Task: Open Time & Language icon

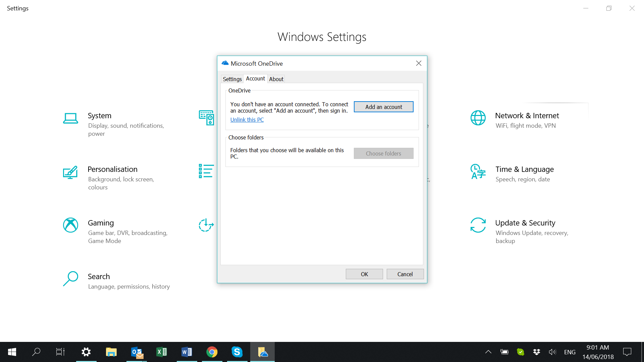Action: tap(478, 171)
